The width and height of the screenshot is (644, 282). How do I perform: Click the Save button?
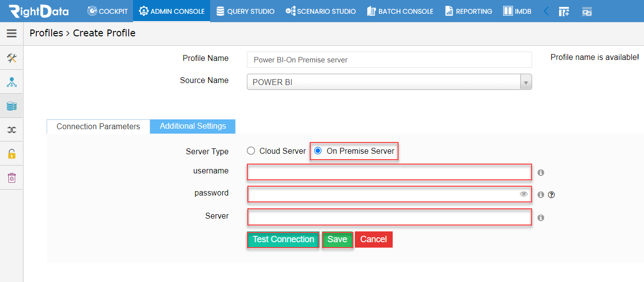(x=337, y=239)
